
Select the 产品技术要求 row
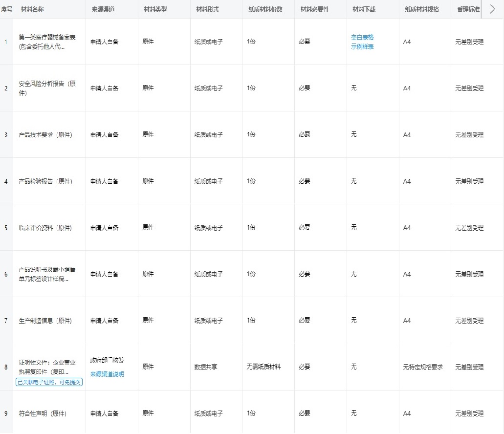[196, 134]
